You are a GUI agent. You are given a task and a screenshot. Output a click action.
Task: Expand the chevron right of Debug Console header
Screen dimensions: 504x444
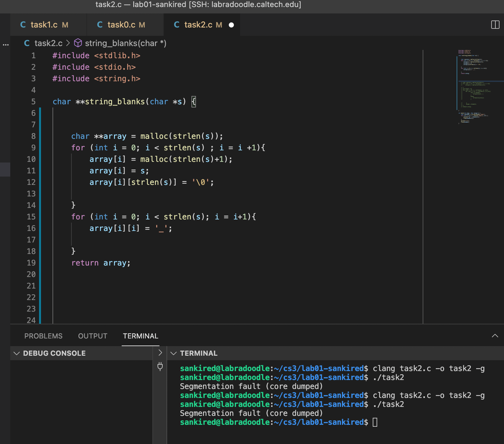point(160,353)
